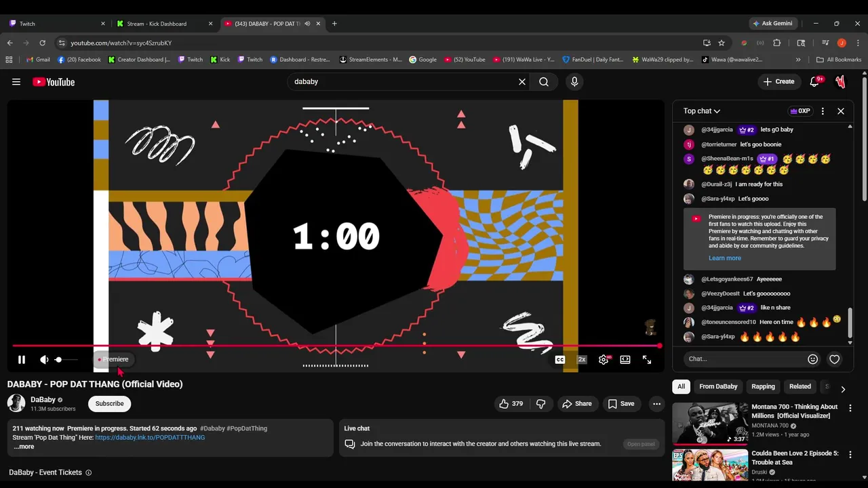Screen dimensions: 868x488
Task: Open the All Bookmarks folder
Action: pyautogui.click(x=839, y=60)
